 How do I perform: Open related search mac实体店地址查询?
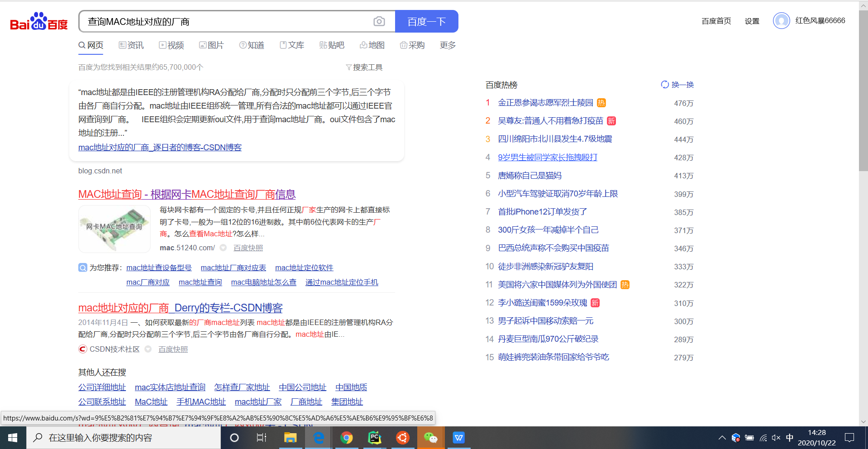coord(170,387)
